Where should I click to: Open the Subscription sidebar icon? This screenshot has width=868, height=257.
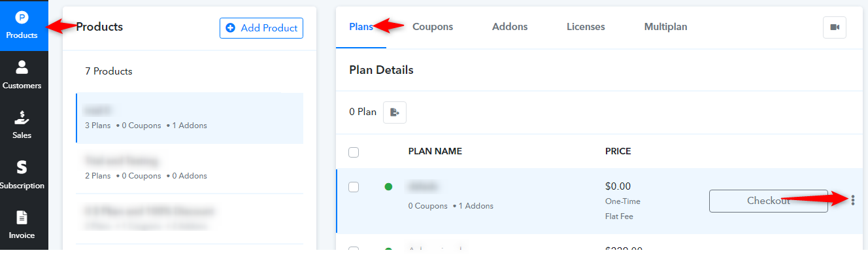[x=22, y=175]
